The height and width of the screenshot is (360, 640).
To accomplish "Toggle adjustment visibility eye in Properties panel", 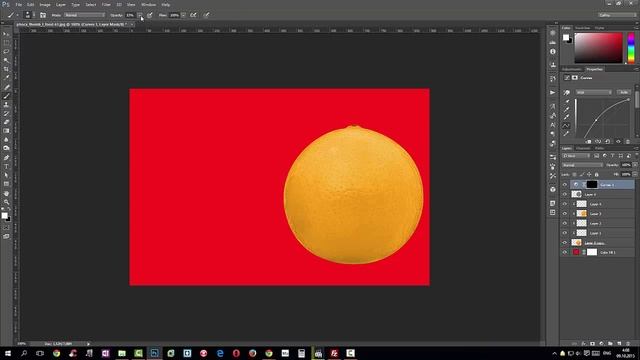I will coord(618,142).
